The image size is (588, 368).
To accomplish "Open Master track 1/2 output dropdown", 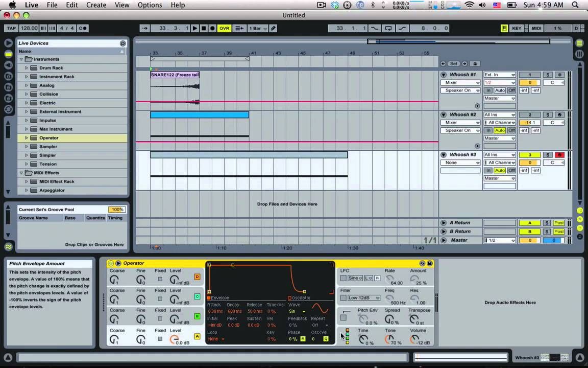I will click(500, 240).
